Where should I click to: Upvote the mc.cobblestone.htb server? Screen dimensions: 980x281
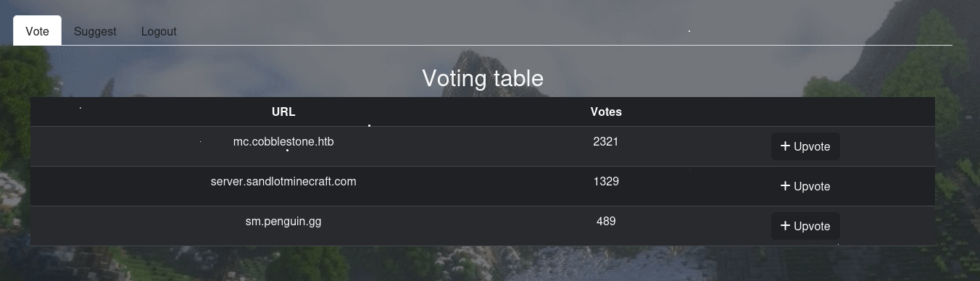(805, 146)
